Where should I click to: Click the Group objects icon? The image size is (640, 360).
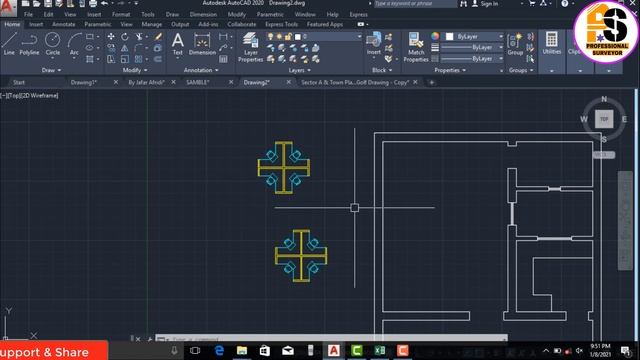coord(515,44)
